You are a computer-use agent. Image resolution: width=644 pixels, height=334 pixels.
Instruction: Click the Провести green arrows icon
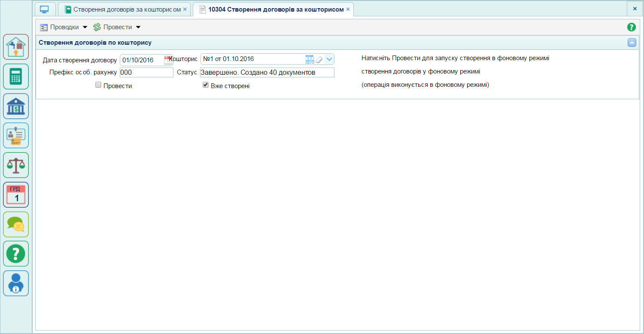pos(97,27)
